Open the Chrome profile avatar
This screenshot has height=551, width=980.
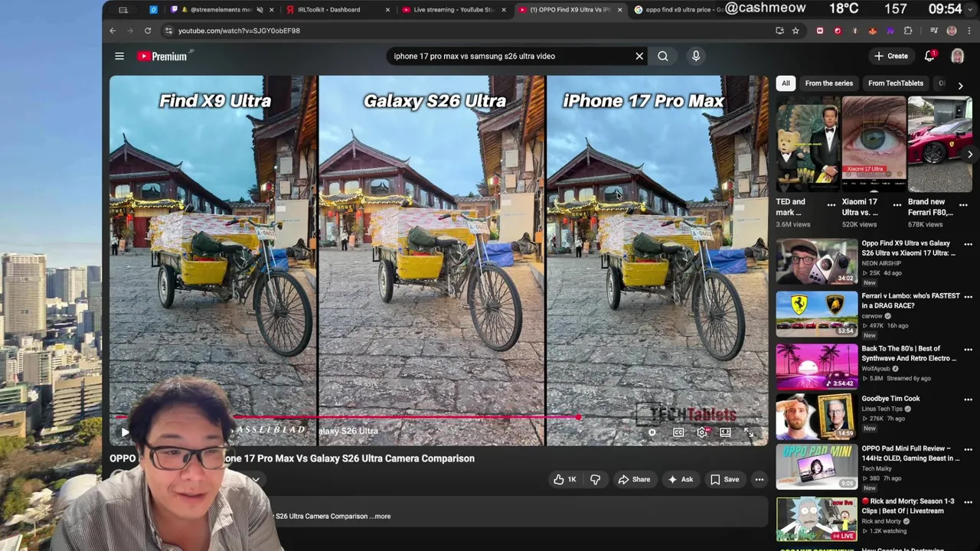coord(952,31)
